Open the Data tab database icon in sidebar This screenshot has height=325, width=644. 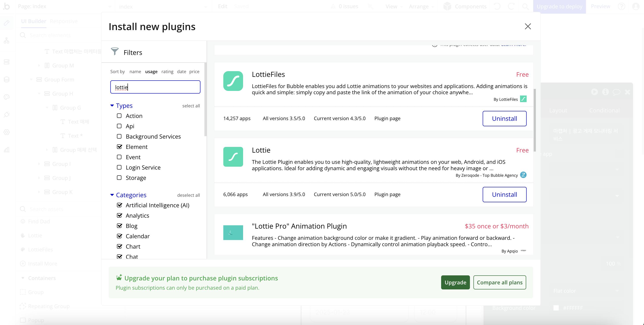(7, 79)
